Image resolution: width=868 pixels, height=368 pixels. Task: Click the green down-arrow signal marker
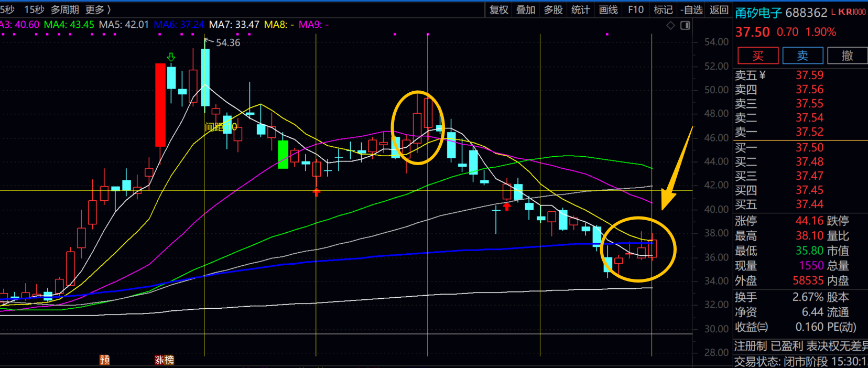(171, 57)
